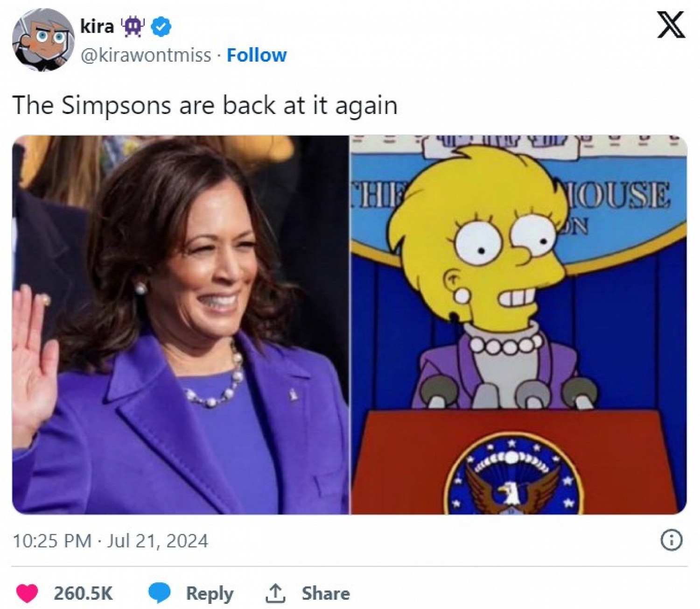Open the 10:25 PM timestamp link
This screenshot has height=609, width=700.
pyautogui.click(x=52, y=541)
